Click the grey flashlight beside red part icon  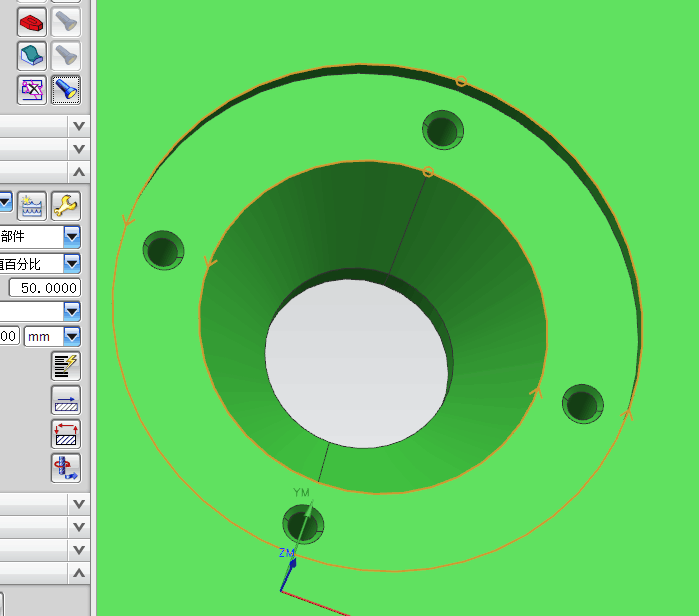tap(66, 22)
